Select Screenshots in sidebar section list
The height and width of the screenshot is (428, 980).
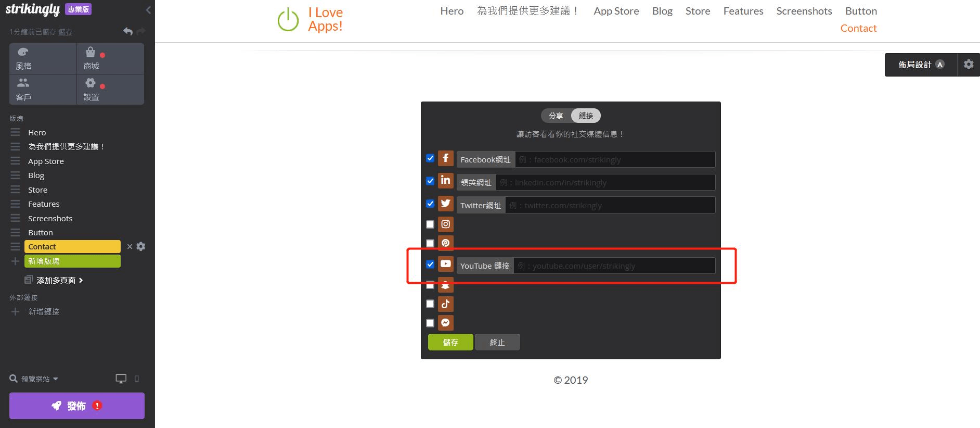(x=50, y=218)
